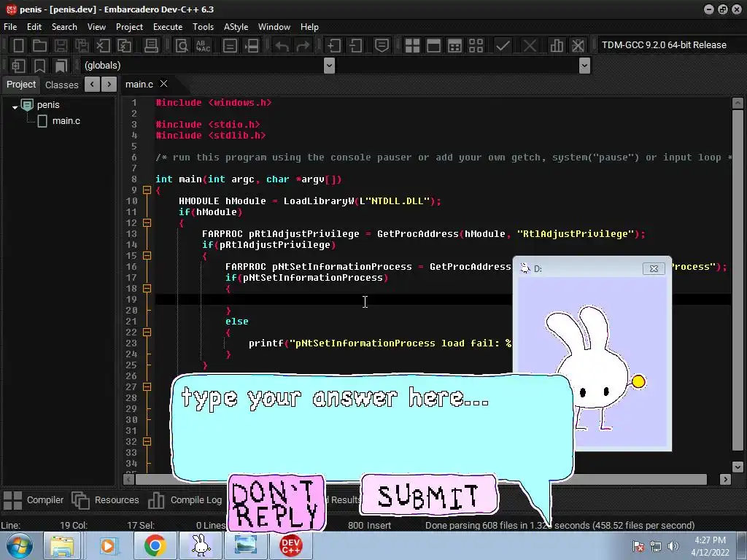Collapse the project root node in tree

pyautogui.click(x=15, y=107)
